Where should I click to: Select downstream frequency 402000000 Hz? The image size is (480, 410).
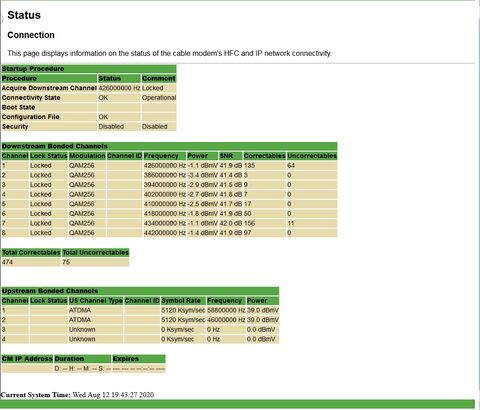165,194
